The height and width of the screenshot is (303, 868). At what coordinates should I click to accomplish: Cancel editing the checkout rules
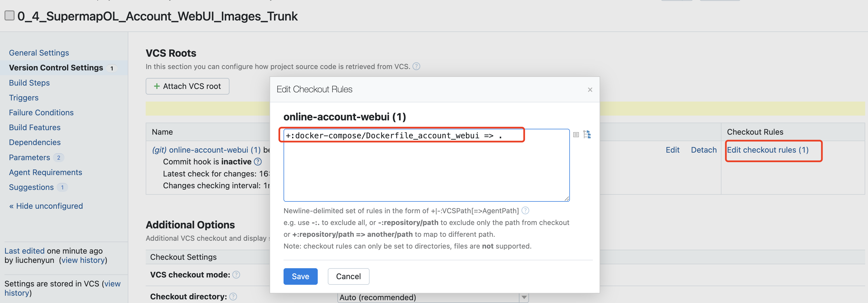pos(348,276)
